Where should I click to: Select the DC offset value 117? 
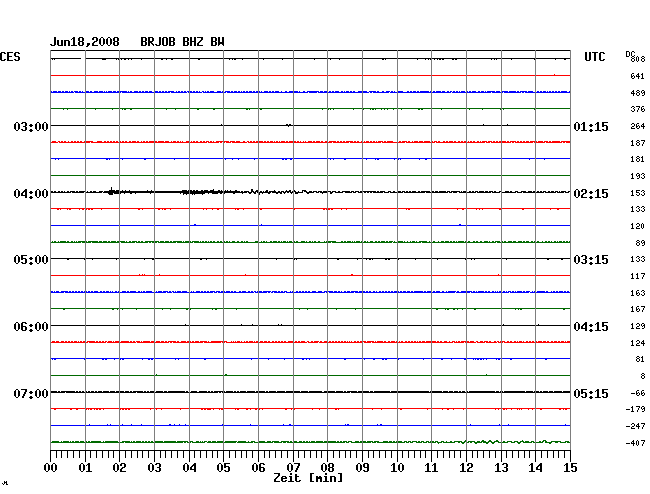(x=638, y=276)
